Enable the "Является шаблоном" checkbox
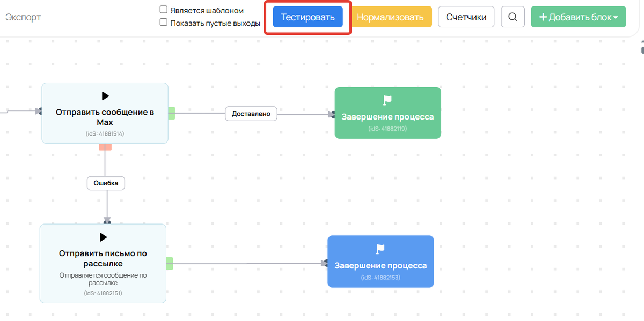Image resolution: width=644 pixels, height=321 pixels. point(163,10)
